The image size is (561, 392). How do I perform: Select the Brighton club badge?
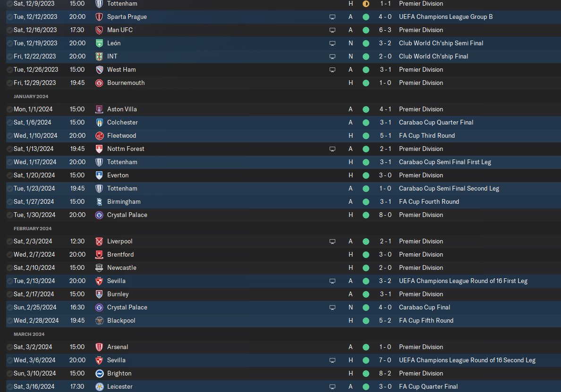(99, 374)
